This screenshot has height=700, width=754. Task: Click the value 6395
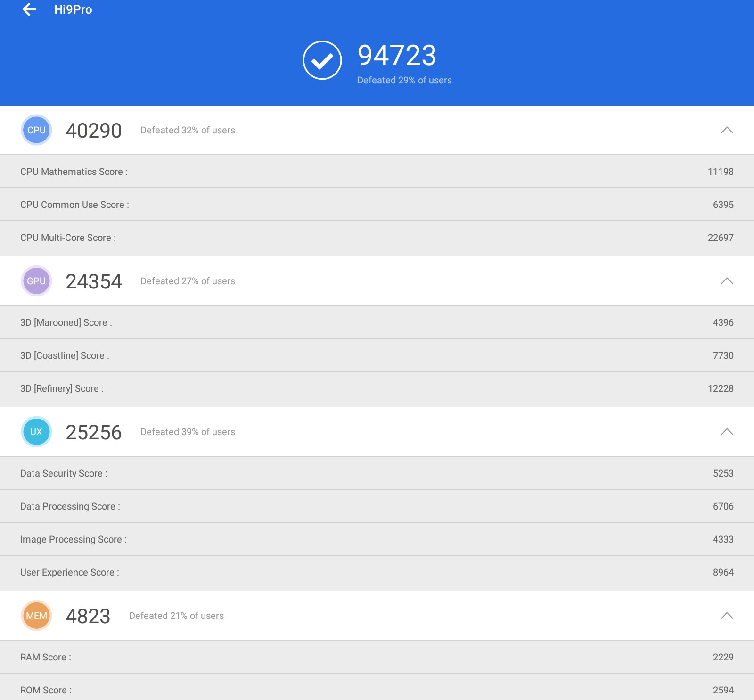coord(723,205)
